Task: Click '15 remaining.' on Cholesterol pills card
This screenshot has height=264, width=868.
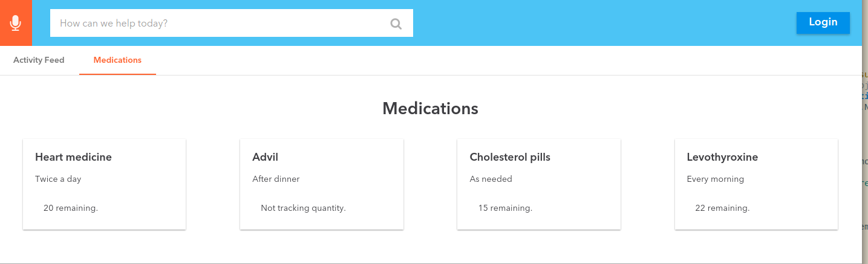Action: [505, 208]
